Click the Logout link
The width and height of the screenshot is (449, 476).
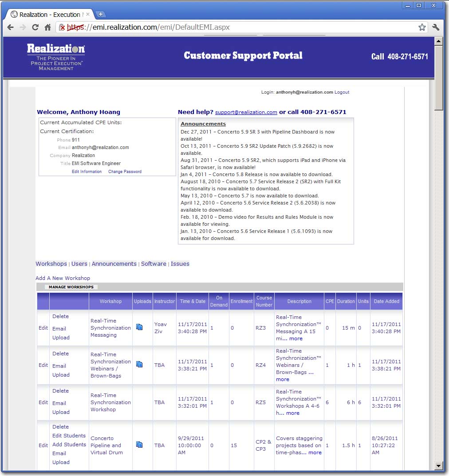pyautogui.click(x=342, y=92)
